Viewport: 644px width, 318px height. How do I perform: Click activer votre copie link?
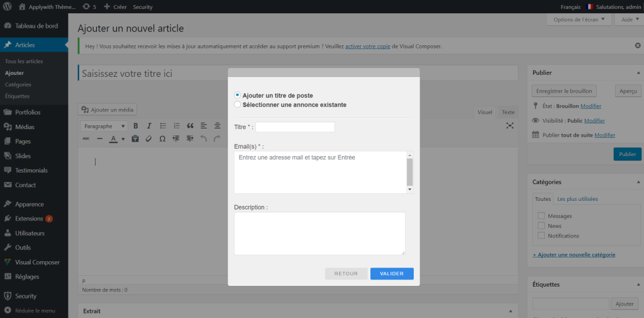(367, 46)
